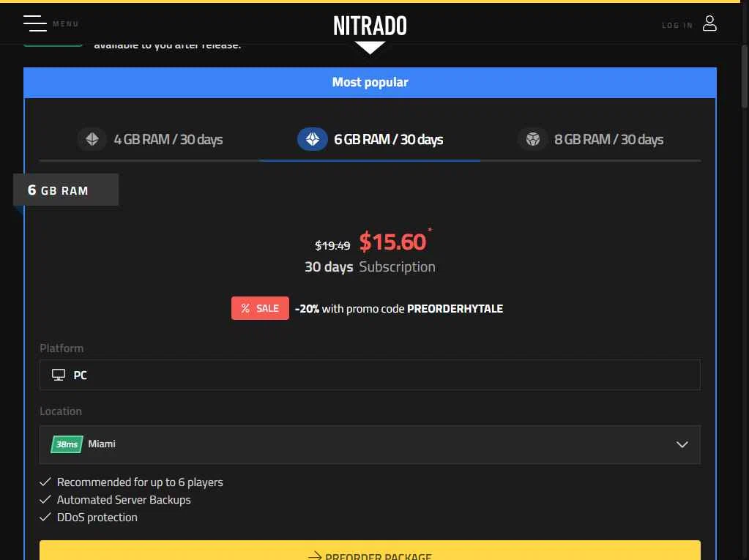Open the Miami location dropdown
Viewport: 749px width, 560px height.
point(370,444)
